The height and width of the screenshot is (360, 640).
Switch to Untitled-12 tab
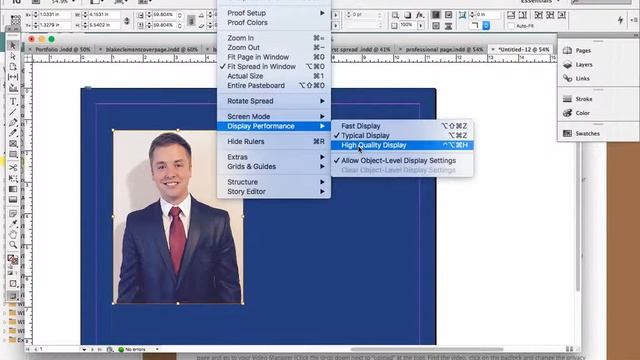coord(524,49)
